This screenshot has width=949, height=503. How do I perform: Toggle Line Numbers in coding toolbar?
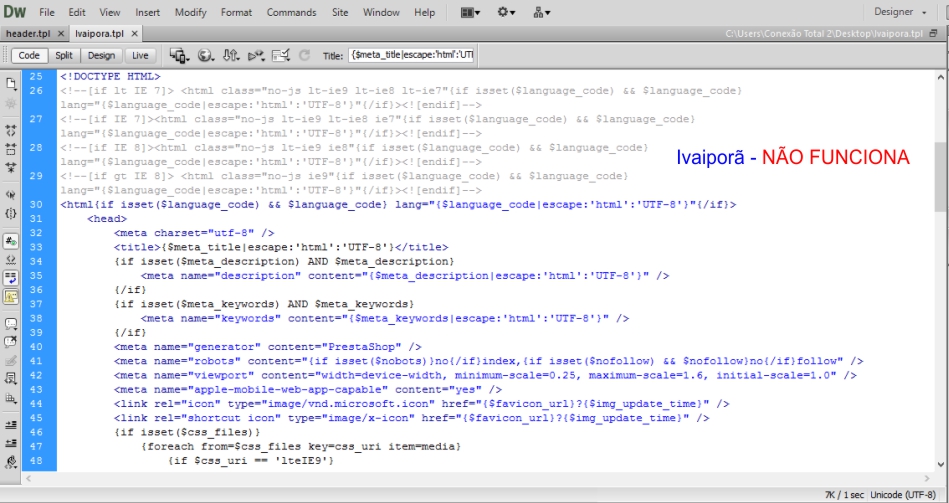[10, 241]
